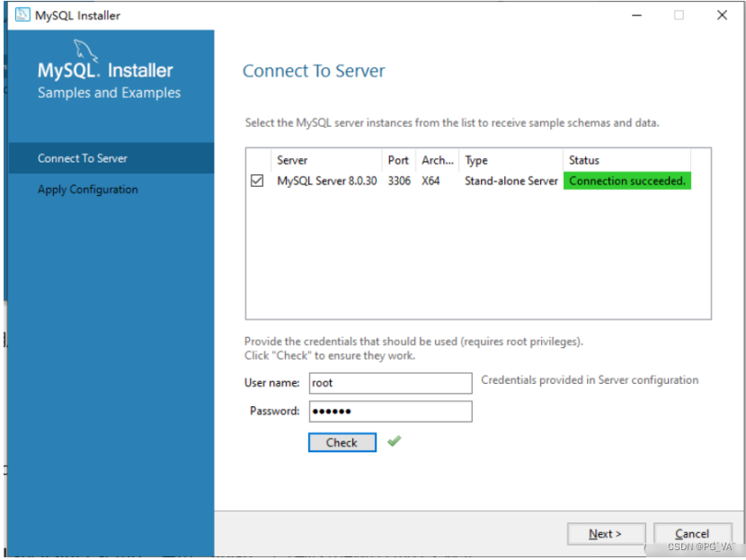
Task: Minimize the MySQL Installer window
Action: coord(636,15)
